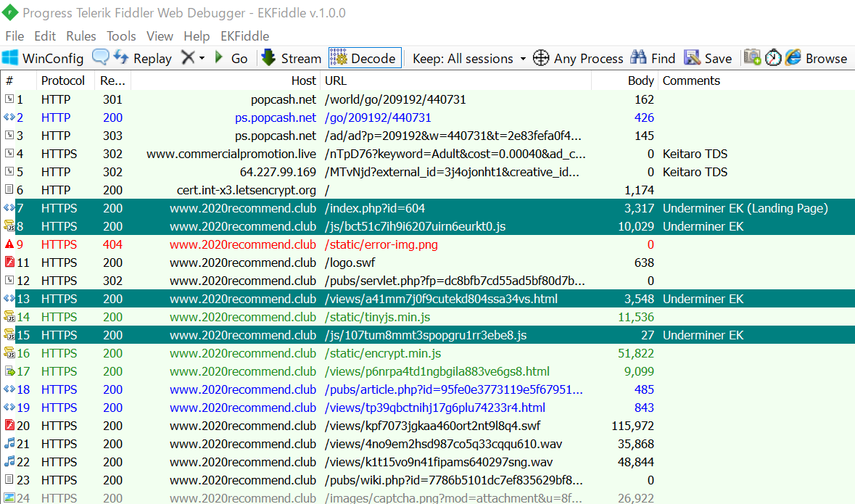855x504 pixels.
Task: Click the Remove (X) icon in toolbar
Action: pos(188,58)
